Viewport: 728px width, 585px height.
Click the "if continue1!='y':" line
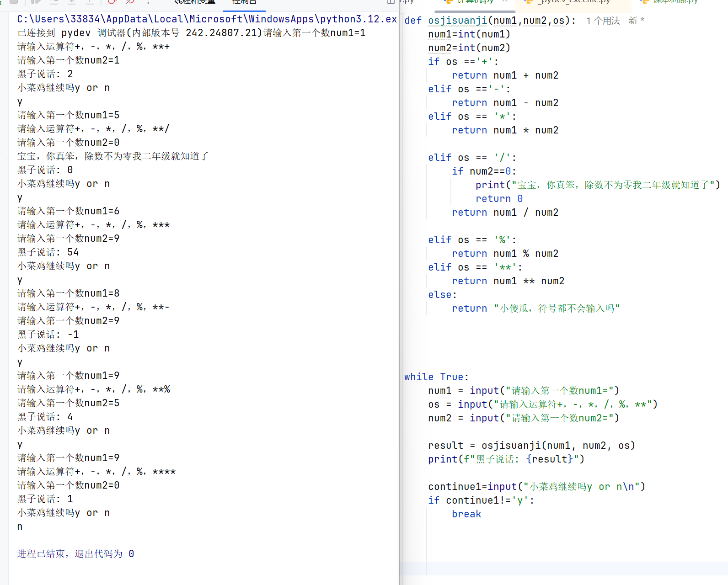tap(481, 500)
